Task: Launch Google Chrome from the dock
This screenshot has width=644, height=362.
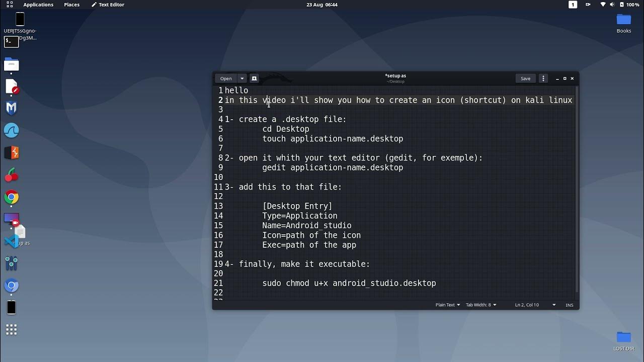Action: [x=11, y=197]
